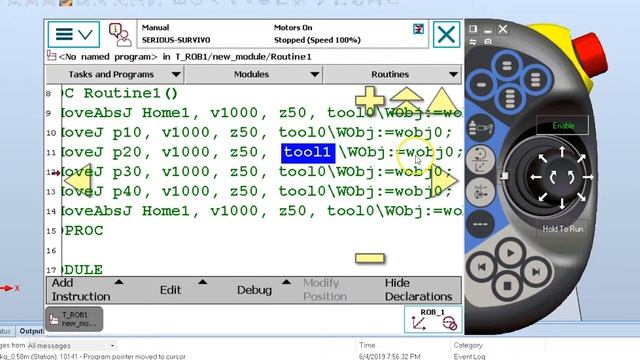The image size is (640, 360).
Task: Click right programmable key on pendant
Action: (x=536, y=80)
